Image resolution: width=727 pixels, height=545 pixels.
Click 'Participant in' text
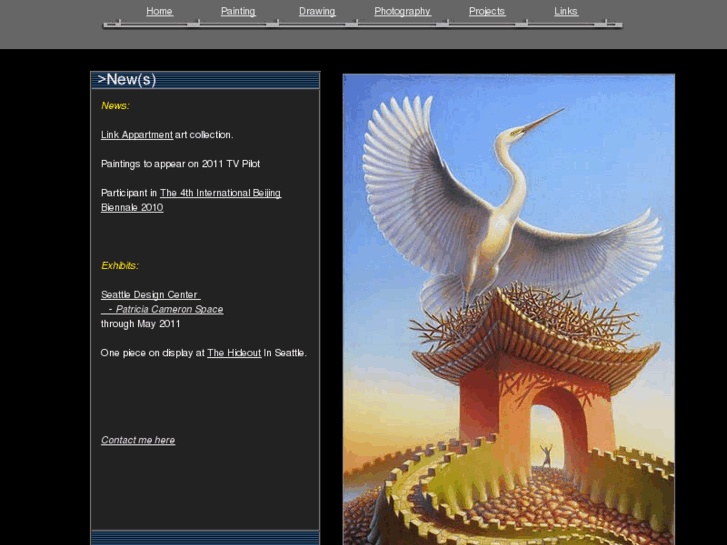pos(129,193)
